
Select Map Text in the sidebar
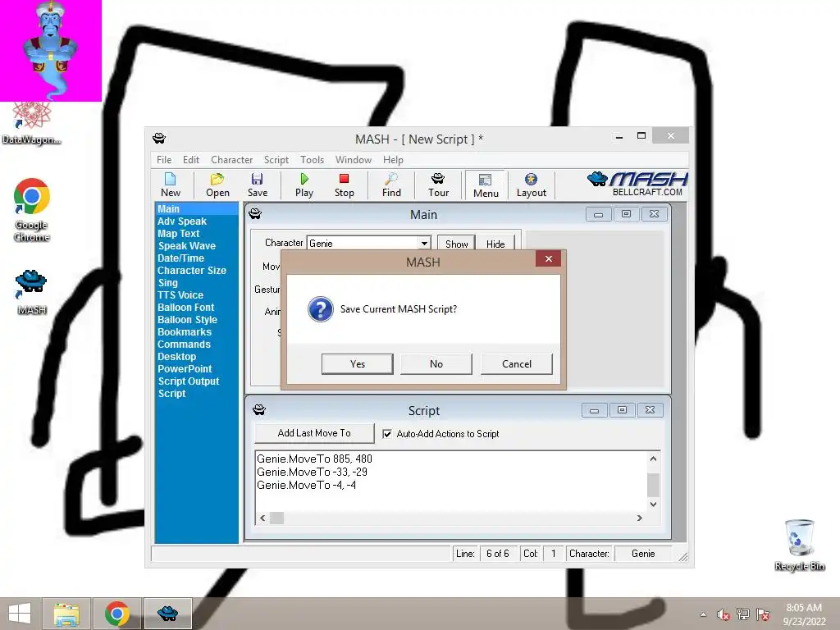coord(178,234)
